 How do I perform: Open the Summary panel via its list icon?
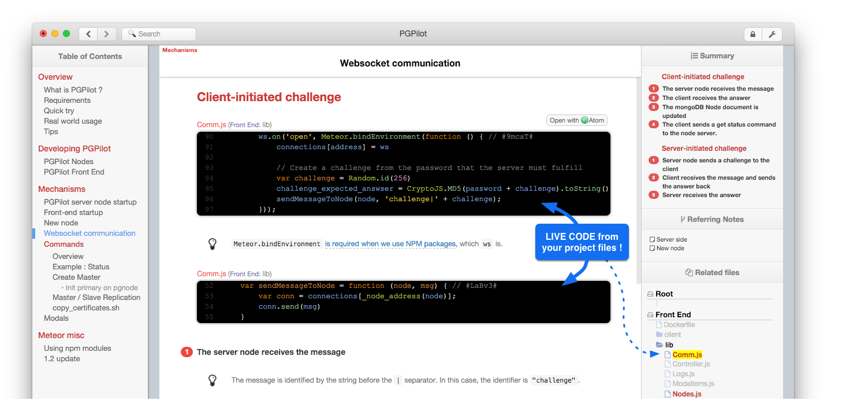(694, 55)
